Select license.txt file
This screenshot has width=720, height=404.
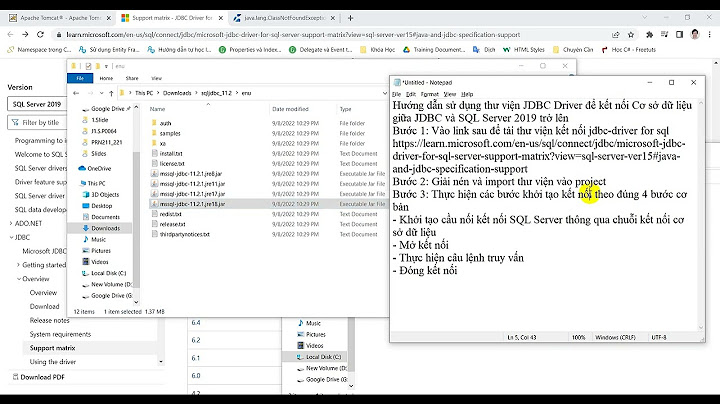[x=172, y=163]
